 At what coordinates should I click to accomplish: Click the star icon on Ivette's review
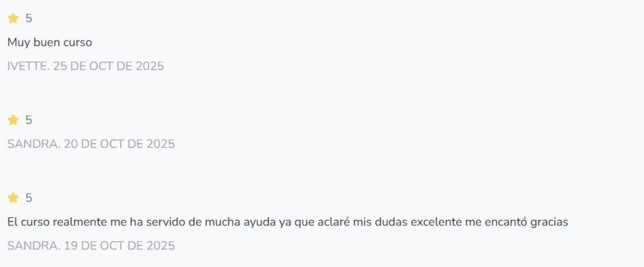(13, 18)
